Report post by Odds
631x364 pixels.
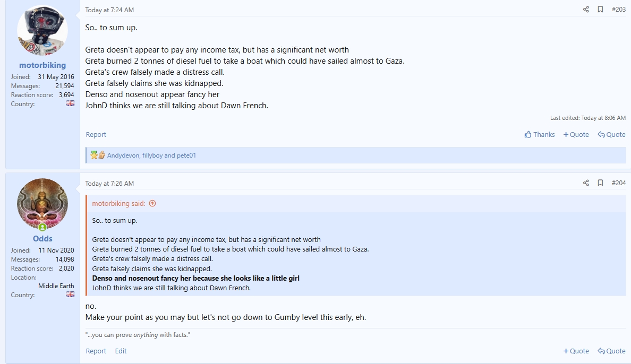point(96,351)
